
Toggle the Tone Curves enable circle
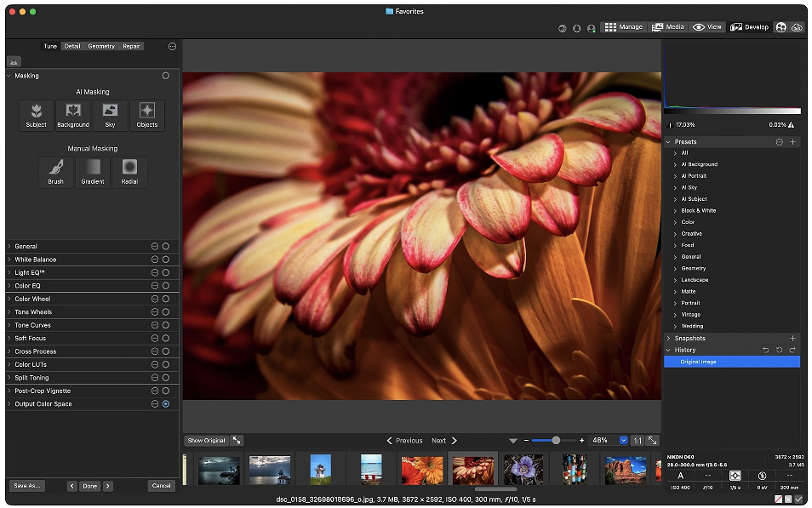click(x=166, y=325)
